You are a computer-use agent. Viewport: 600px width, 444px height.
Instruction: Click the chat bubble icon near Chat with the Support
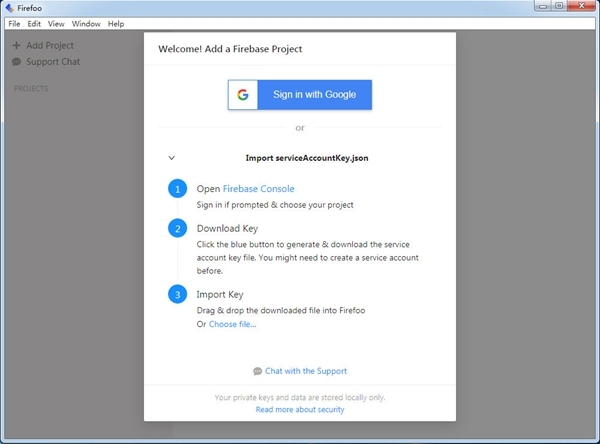(257, 371)
